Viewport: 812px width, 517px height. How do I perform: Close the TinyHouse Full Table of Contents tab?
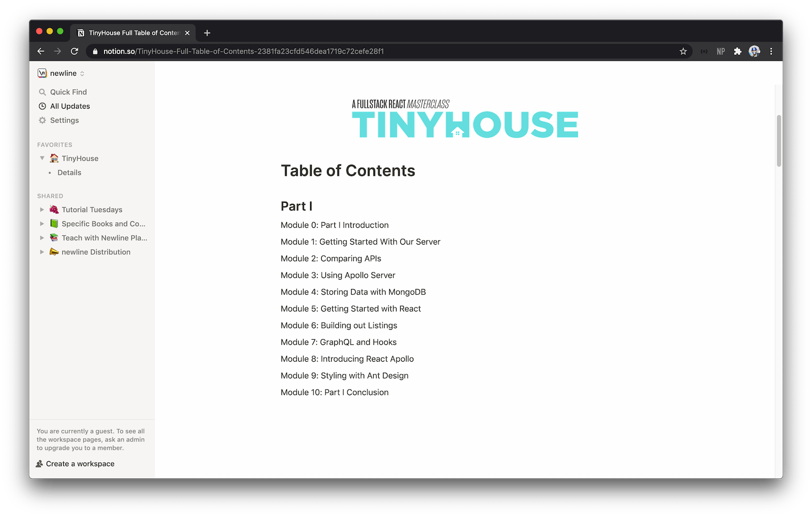click(187, 33)
